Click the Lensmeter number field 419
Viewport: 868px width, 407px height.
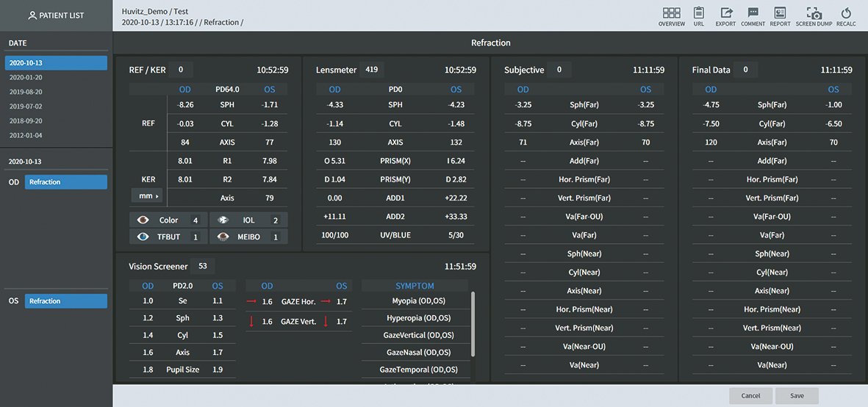tap(371, 70)
